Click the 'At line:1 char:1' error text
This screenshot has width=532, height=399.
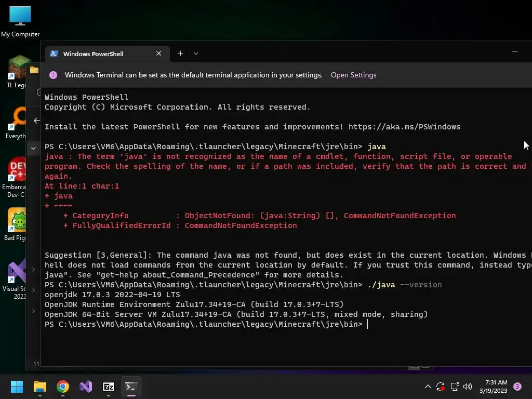[x=82, y=186]
